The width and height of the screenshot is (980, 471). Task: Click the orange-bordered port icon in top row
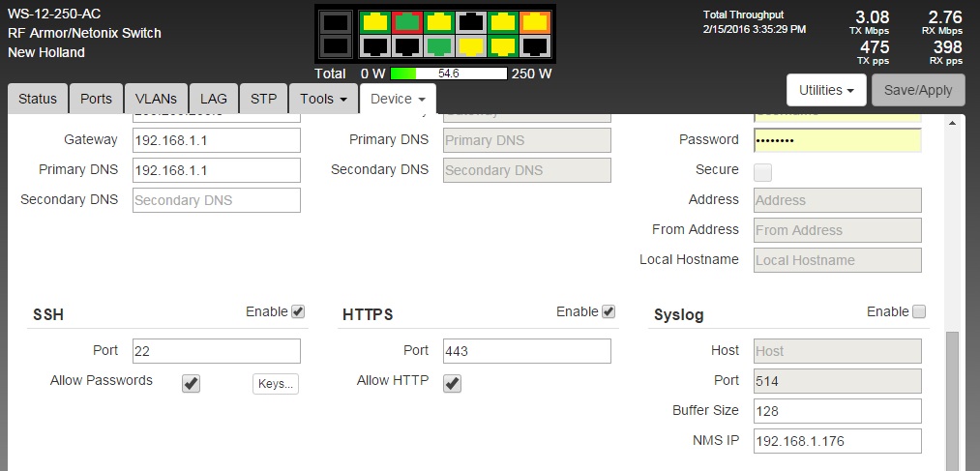[535, 21]
